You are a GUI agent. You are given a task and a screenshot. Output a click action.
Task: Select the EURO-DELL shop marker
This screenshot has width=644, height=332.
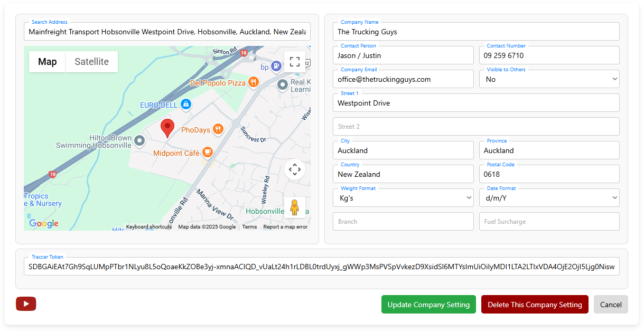point(185,105)
